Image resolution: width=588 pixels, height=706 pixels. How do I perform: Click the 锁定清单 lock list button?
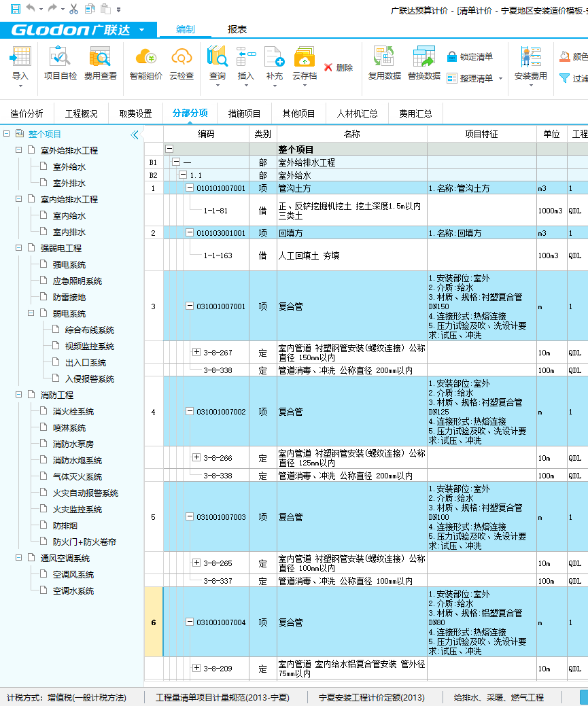(x=469, y=57)
